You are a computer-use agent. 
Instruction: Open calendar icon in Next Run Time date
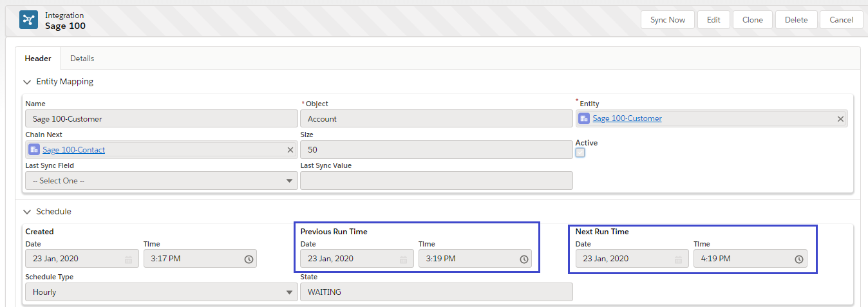678,259
